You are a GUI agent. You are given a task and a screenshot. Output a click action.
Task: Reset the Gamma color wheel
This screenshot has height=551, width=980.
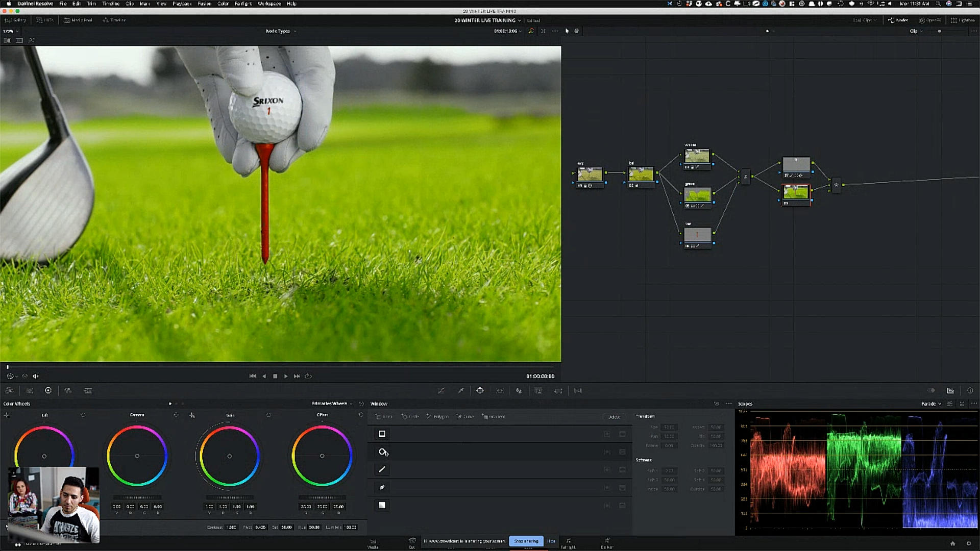176,415
